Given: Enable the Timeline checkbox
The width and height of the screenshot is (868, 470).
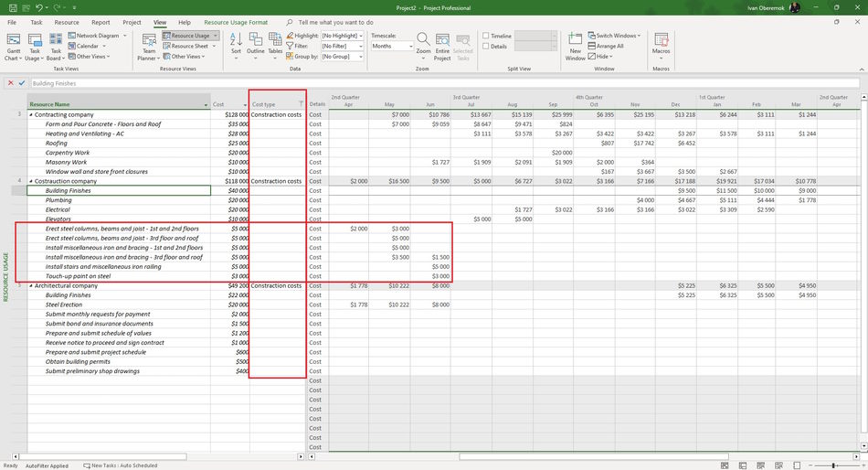Looking at the screenshot, I should [x=486, y=36].
